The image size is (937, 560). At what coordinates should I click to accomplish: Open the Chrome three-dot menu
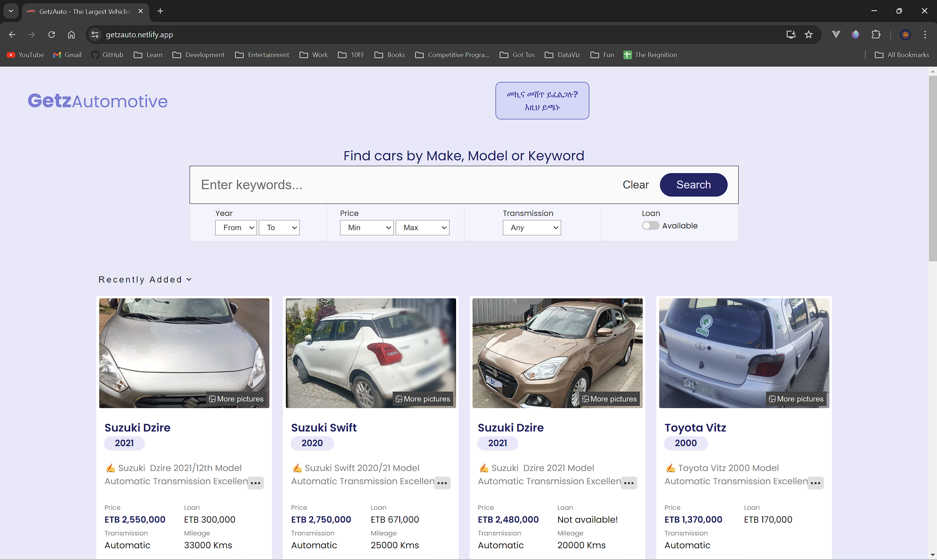click(x=925, y=35)
